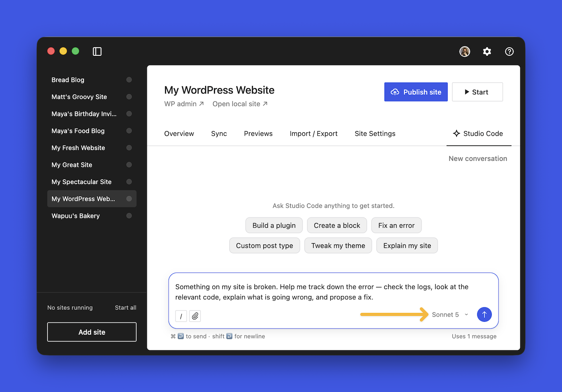Open the Import / Export tab
562x392 pixels.
click(x=314, y=134)
